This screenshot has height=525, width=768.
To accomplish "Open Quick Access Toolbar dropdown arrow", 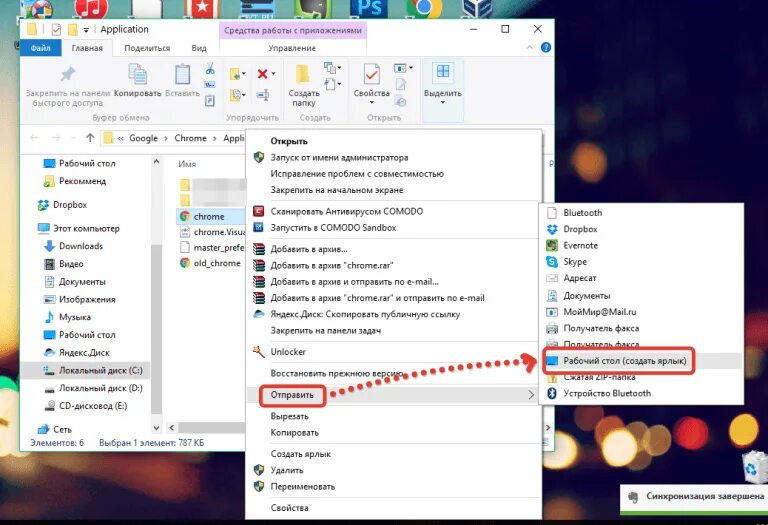I will coord(86,30).
